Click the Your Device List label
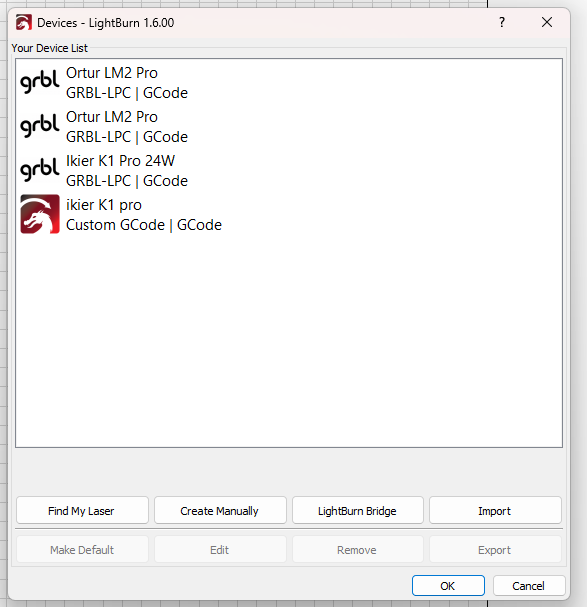This screenshot has width=587, height=607. pos(50,48)
